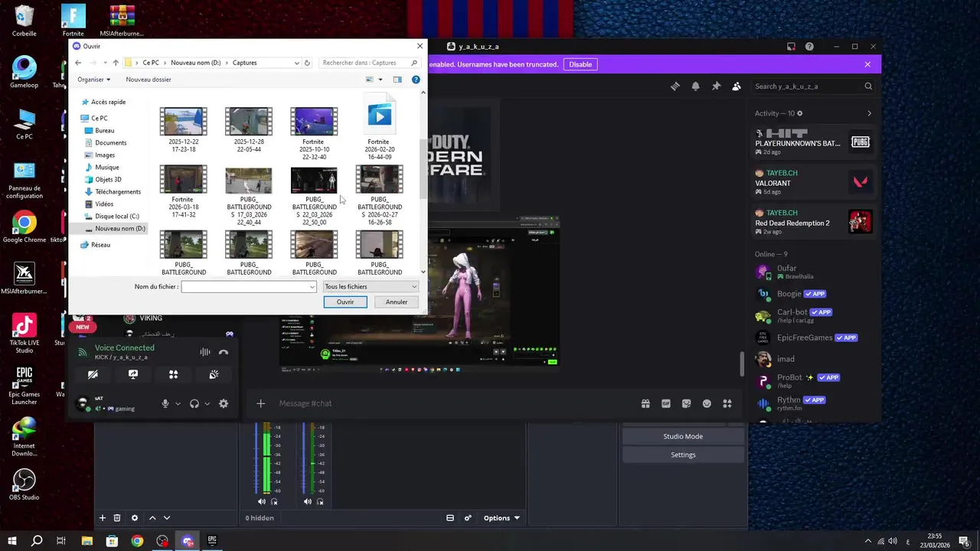Open the Organiser menu
980x551 pixels.
coord(93,80)
